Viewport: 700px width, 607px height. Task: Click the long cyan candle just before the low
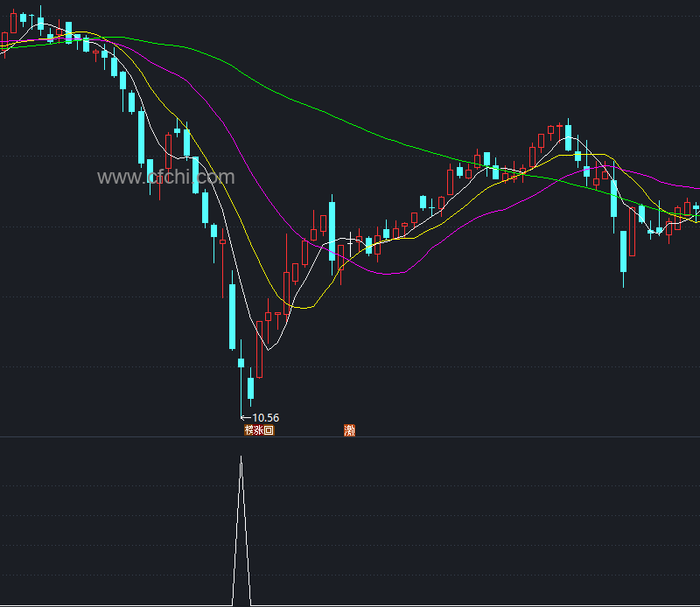click(232, 315)
